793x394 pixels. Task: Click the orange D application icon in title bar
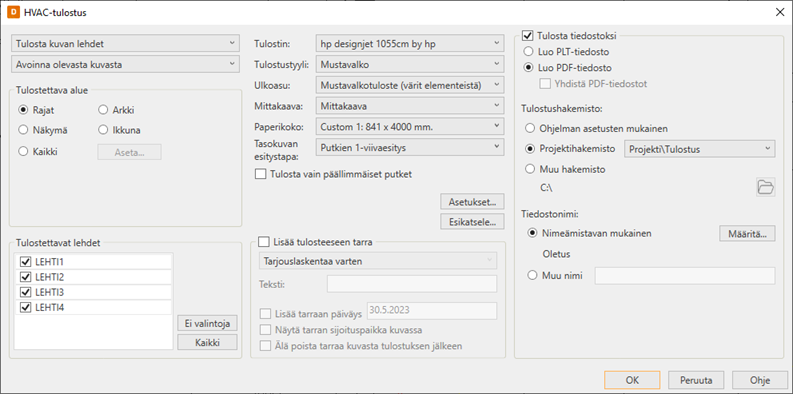14,13
